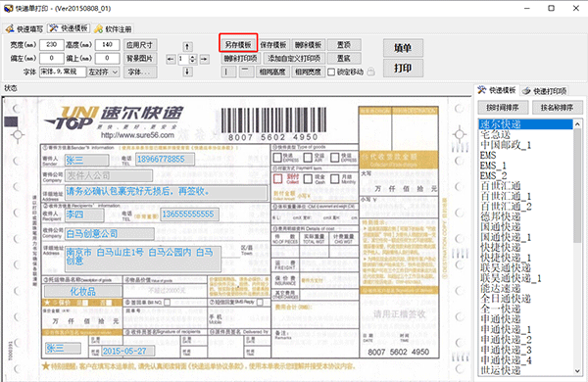The width and height of the screenshot is (588, 382).
Task: Click the 相同高度 button
Action: coord(272,72)
